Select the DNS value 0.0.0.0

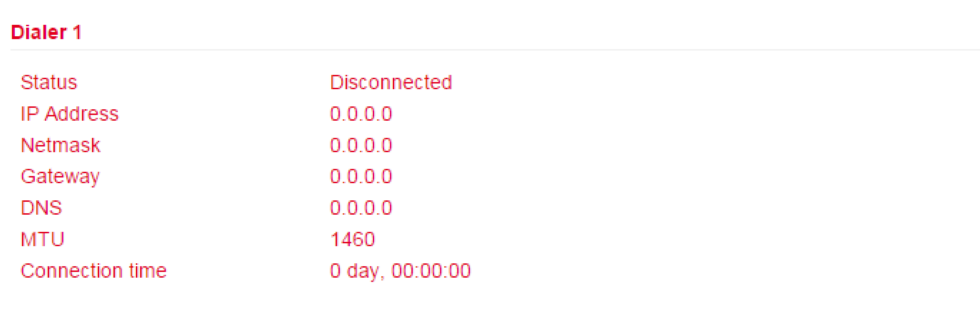click(x=361, y=208)
